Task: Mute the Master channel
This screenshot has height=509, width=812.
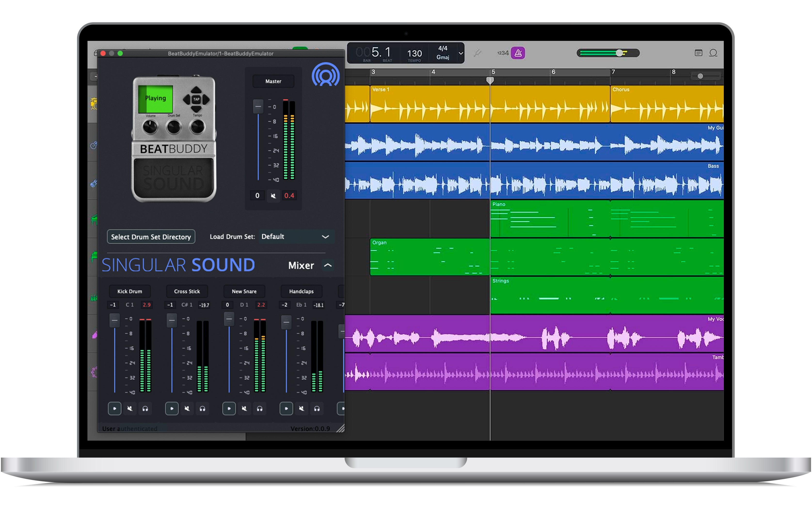Action: point(273,196)
